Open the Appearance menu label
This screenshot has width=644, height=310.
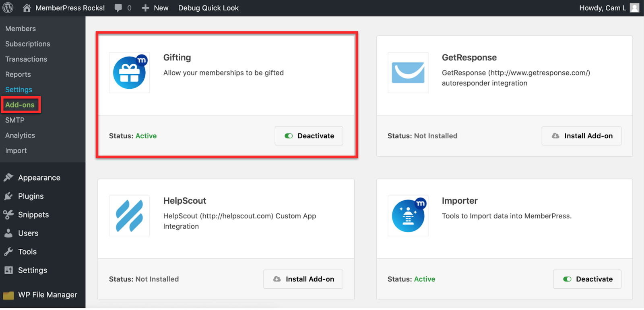[x=39, y=178]
